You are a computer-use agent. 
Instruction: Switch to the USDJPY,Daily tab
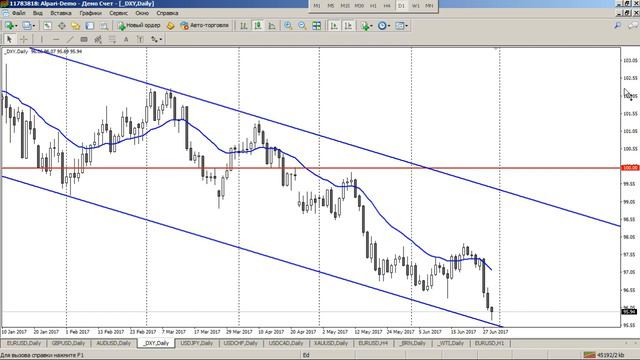197,343
